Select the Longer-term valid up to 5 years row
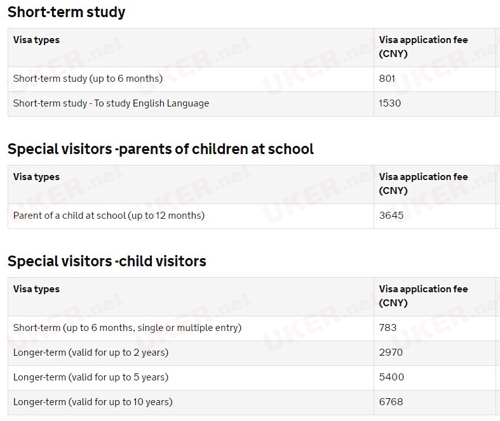Image resolution: width=500 pixels, height=421 pixels. coord(253,378)
